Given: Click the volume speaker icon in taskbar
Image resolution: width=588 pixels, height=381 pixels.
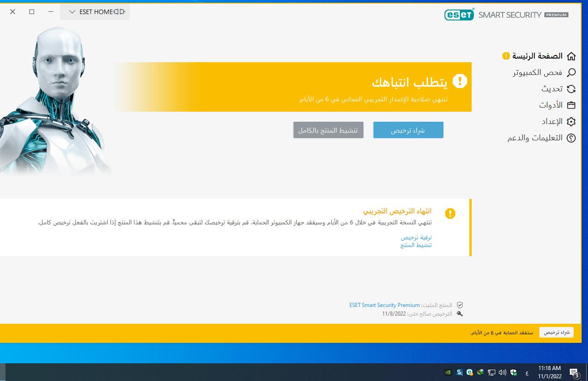Looking at the screenshot, I should point(503,372).
